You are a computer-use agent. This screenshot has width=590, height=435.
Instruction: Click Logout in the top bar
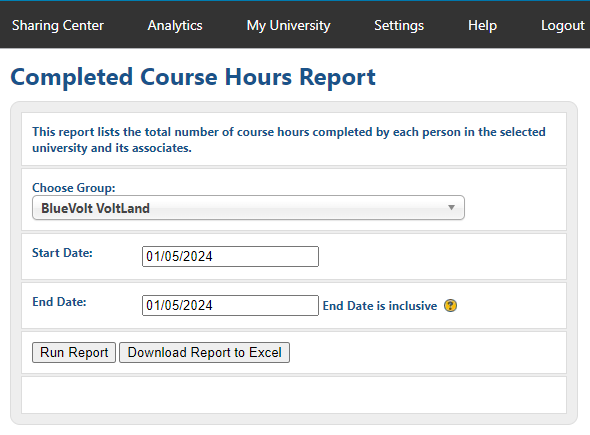click(563, 26)
